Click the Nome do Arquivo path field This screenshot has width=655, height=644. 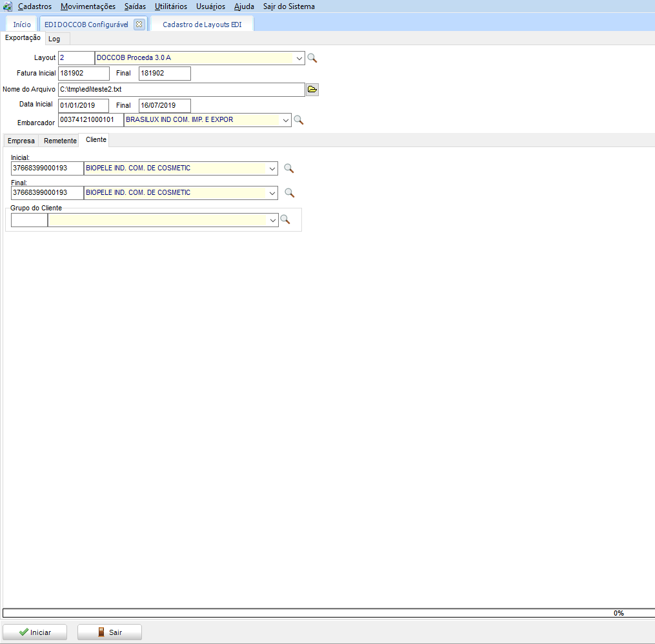pos(181,90)
